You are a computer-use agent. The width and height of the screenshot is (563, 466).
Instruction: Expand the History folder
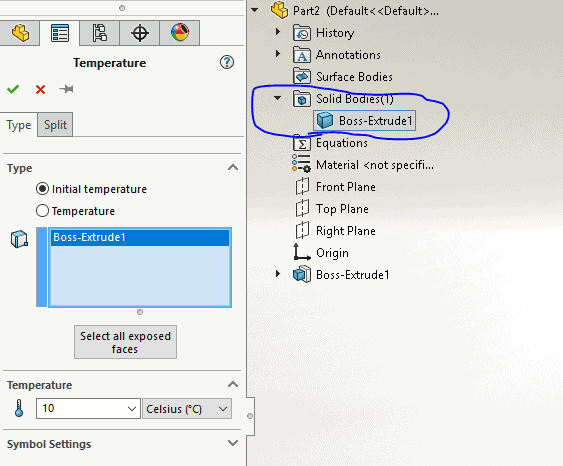(x=278, y=32)
